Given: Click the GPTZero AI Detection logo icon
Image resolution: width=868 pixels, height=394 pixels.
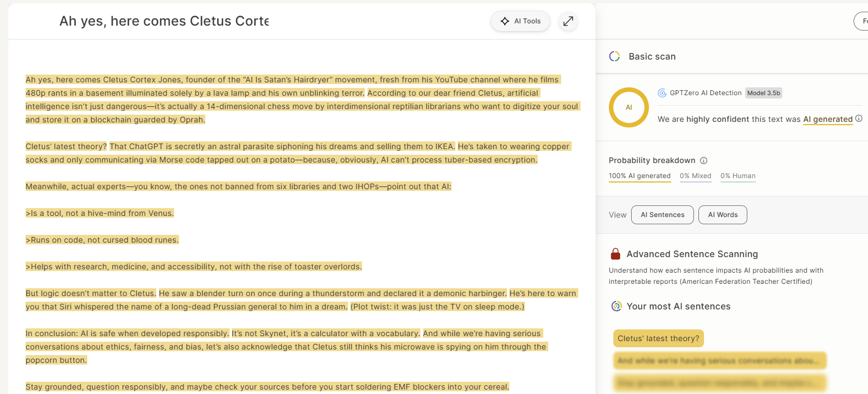Looking at the screenshot, I should click(662, 93).
